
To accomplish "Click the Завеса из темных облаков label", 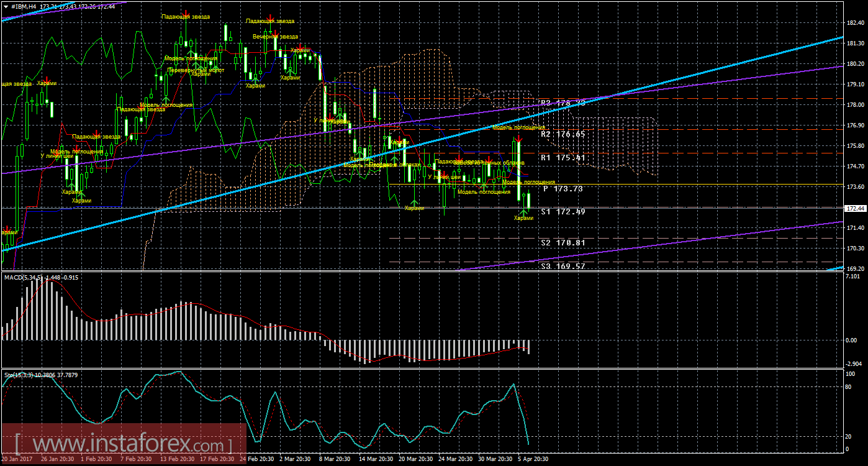I will coord(503,163).
